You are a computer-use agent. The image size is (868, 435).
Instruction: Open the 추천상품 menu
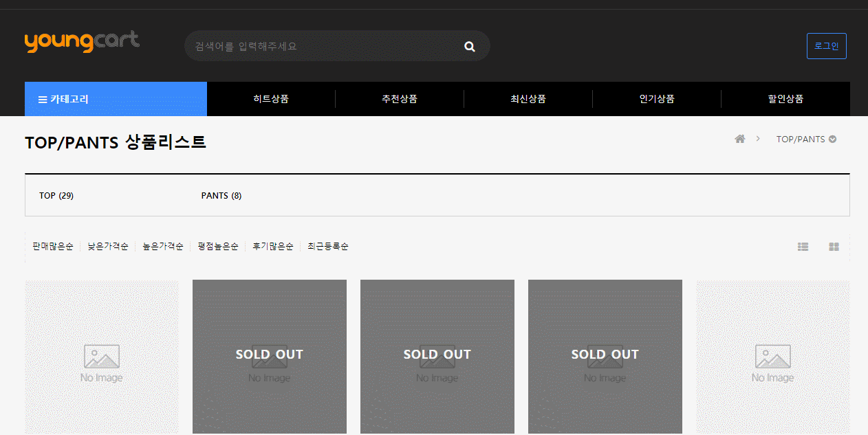(x=400, y=99)
